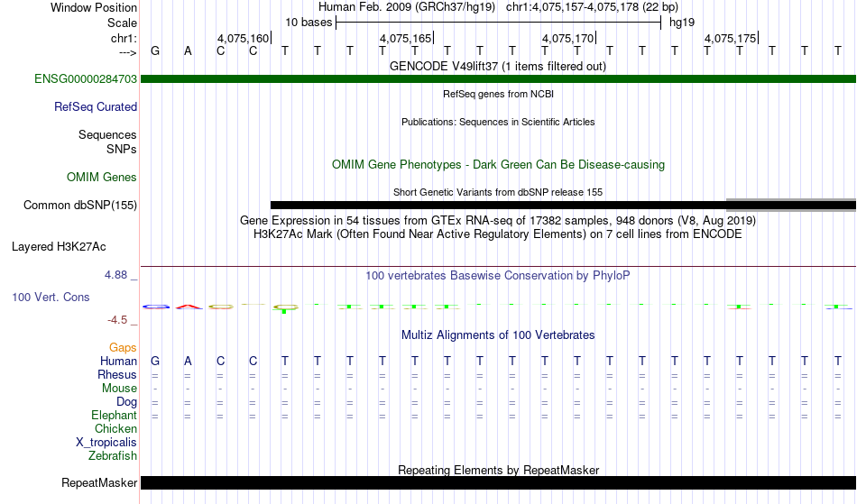Click base A in the Human alignment row
The width and height of the screenshot is (857, 504).
[188, 361]
